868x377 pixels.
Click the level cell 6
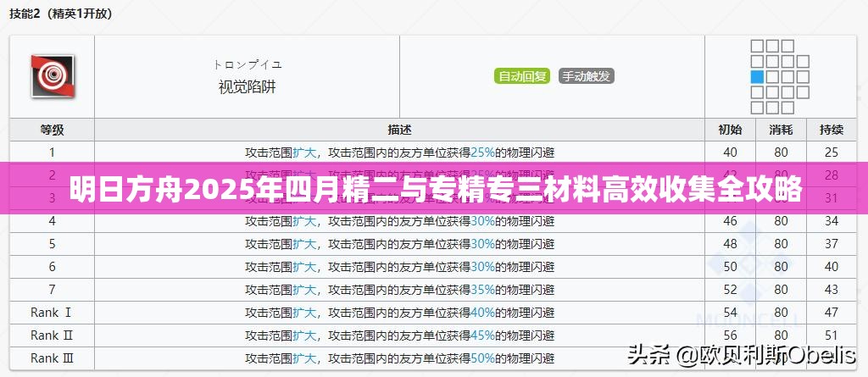[52, 267]
